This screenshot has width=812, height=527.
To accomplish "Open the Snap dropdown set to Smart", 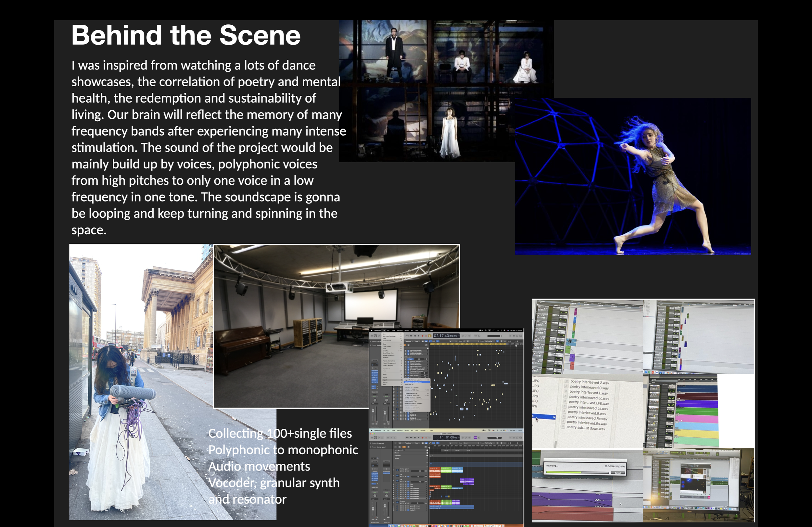I will coord(471,443).
